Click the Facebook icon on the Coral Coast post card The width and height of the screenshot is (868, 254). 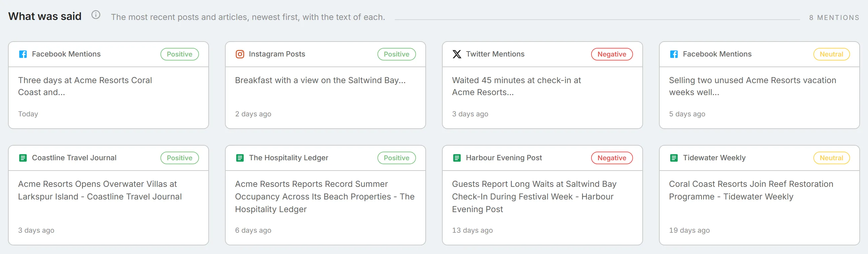pyautogui.click(x=23, y=54)
